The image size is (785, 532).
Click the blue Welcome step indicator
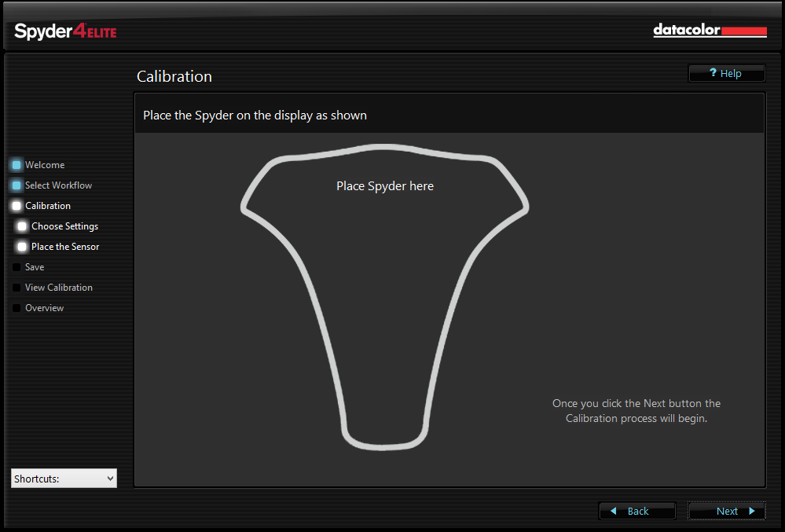(16, 164)
